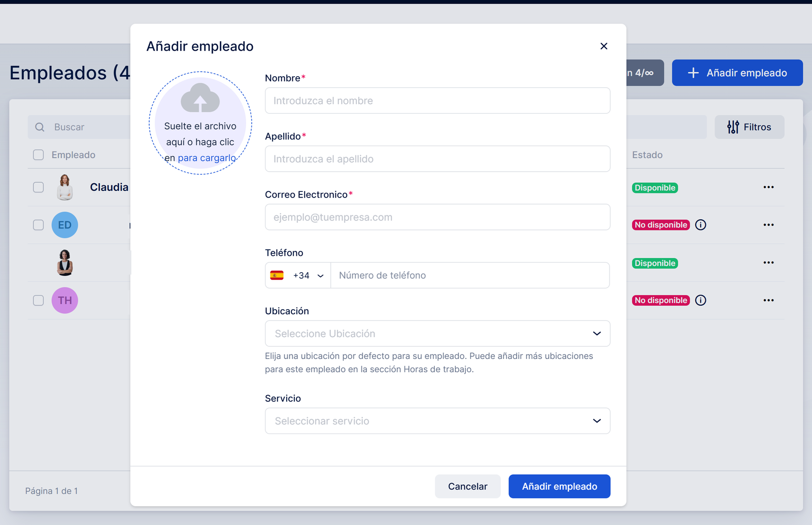This screenshot has height=525, width=812.
Task: Expand the Seleccione Ubicación dropdown
Action: click(x=437, y=334)
